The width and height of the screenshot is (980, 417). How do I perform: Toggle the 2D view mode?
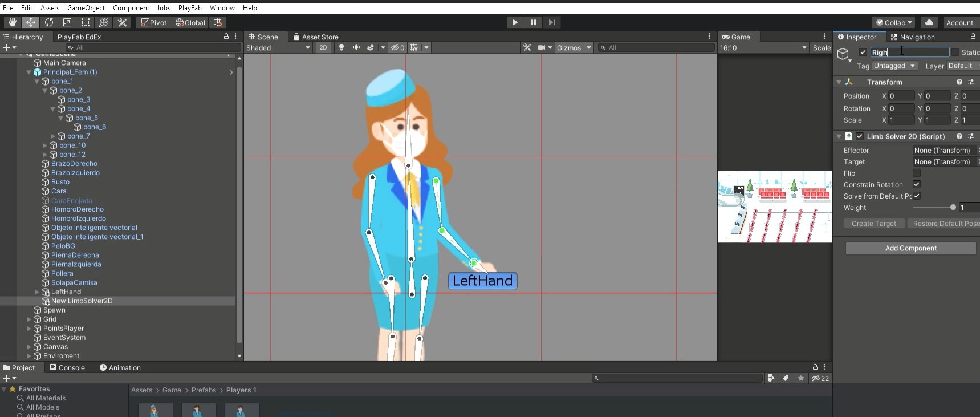(323, 47)
